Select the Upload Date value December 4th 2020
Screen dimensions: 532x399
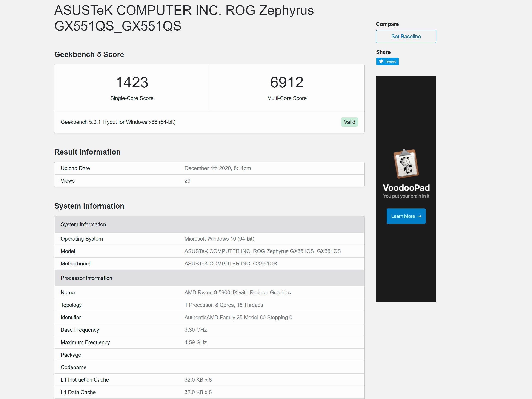pos(217,168)
